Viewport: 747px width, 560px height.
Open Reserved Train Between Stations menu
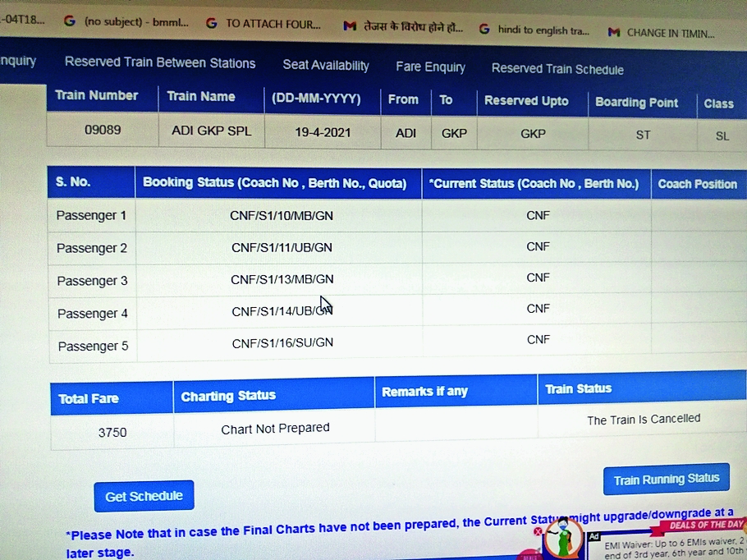[160, 63]
